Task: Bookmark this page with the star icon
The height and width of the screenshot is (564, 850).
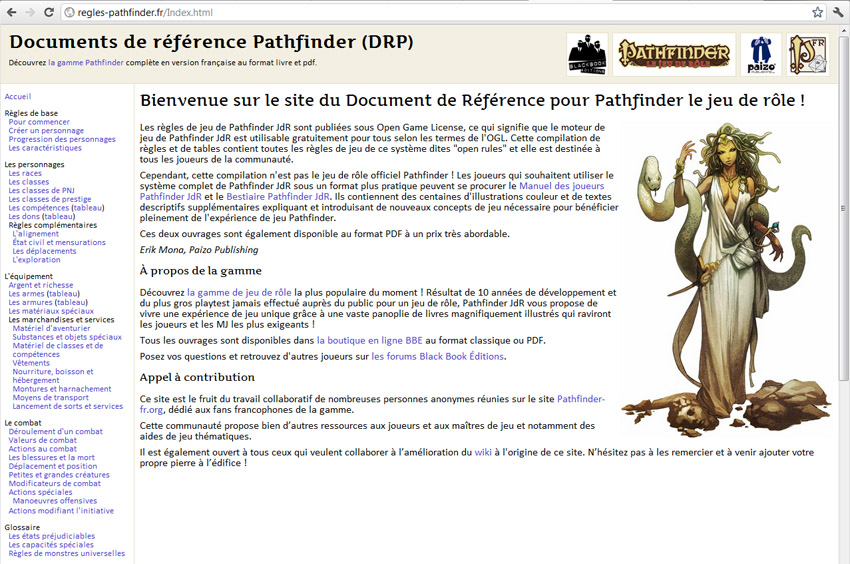Action: coord(817,12)
